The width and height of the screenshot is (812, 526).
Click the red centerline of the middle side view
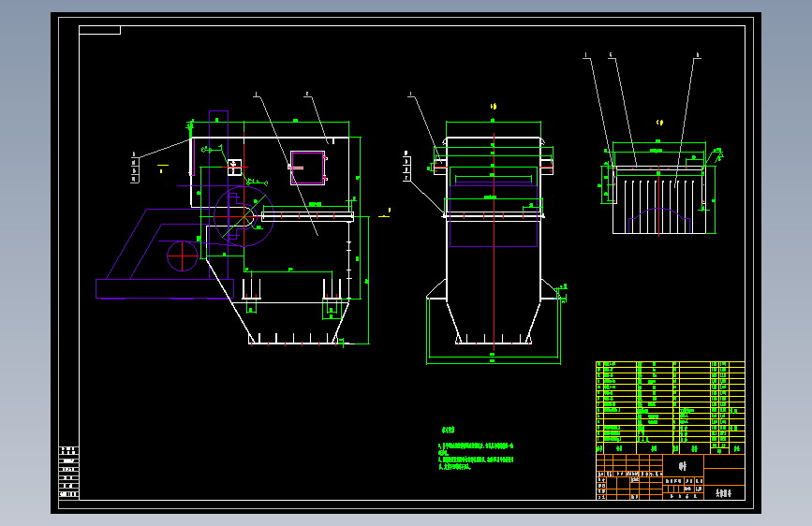click(494, 241)
